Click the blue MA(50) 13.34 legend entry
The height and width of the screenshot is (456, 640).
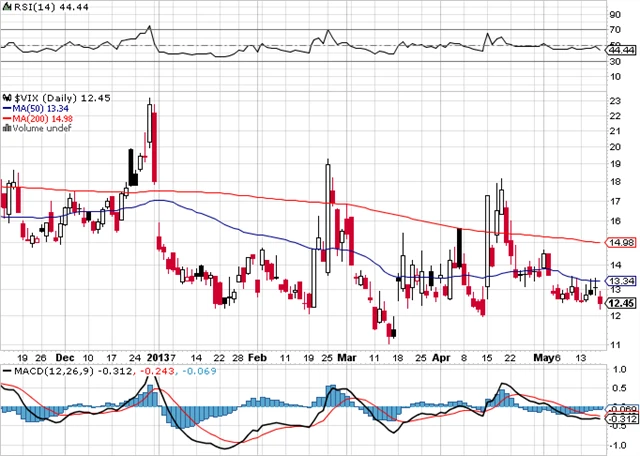click(36, 109)
